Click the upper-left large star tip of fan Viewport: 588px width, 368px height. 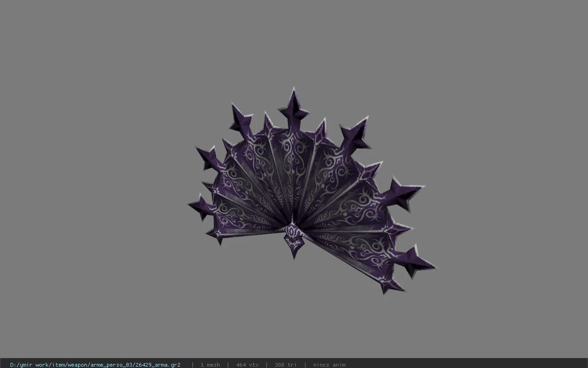pos(241,120)
